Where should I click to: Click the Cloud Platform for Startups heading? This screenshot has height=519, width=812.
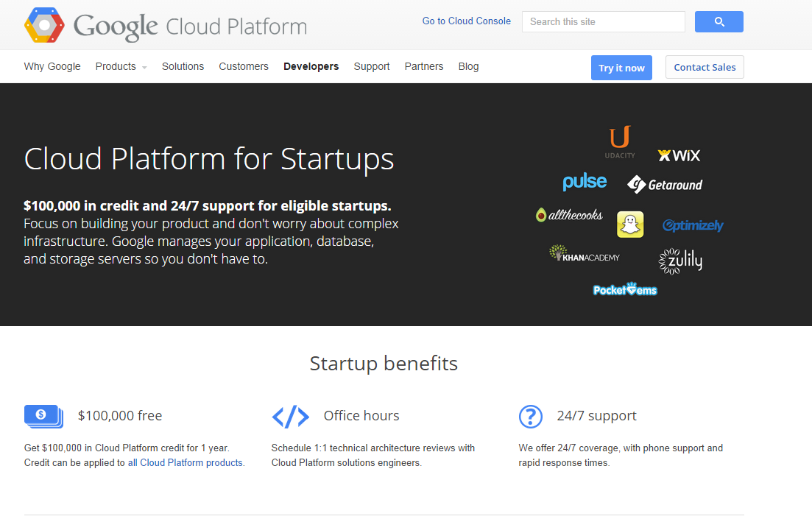208,158
